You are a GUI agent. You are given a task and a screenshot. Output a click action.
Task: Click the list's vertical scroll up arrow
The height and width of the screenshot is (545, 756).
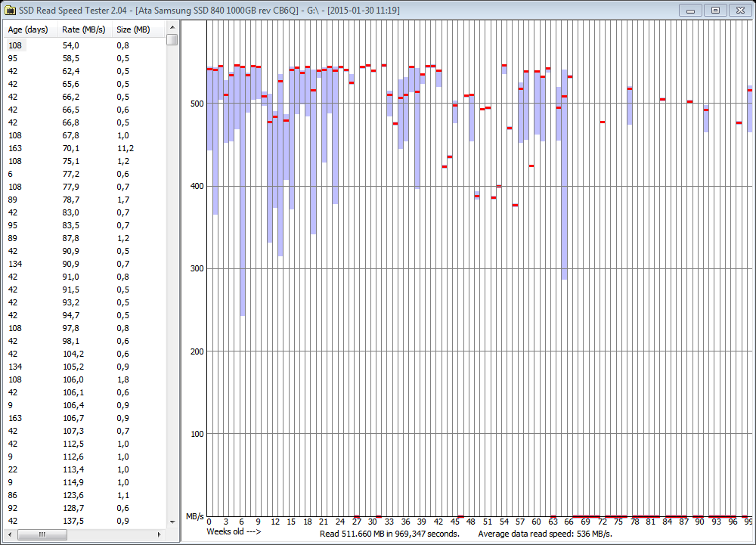(x=172, y=27)
